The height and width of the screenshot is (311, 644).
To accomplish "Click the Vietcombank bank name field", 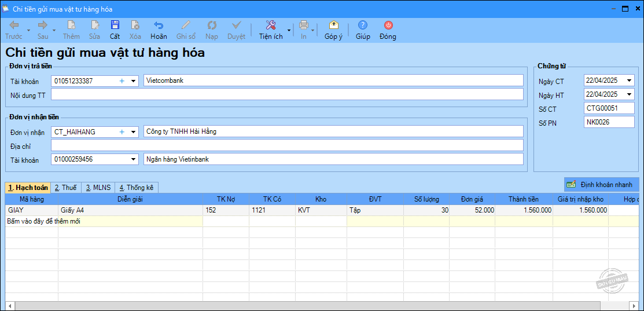I will pyautogui.click(x=333, y=81).
